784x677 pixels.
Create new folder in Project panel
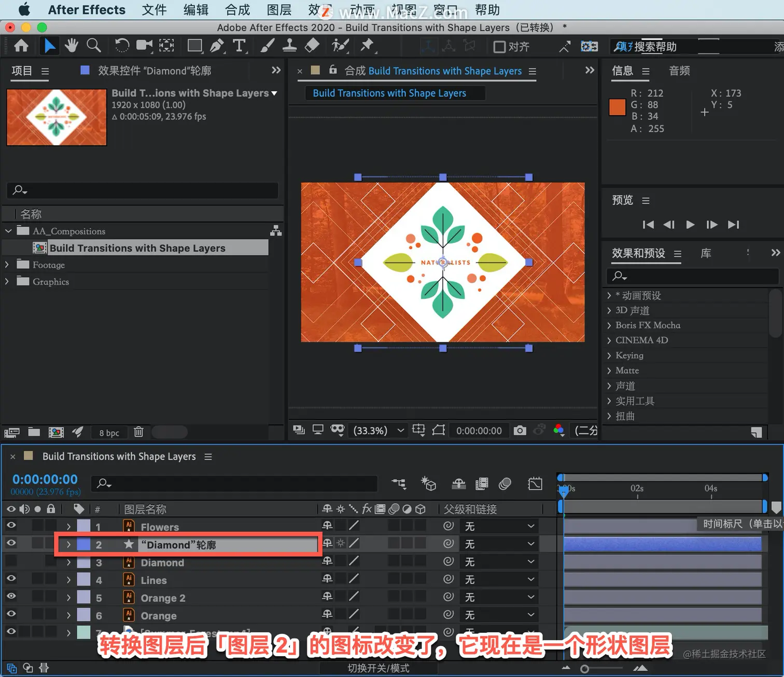pos(34,432)
